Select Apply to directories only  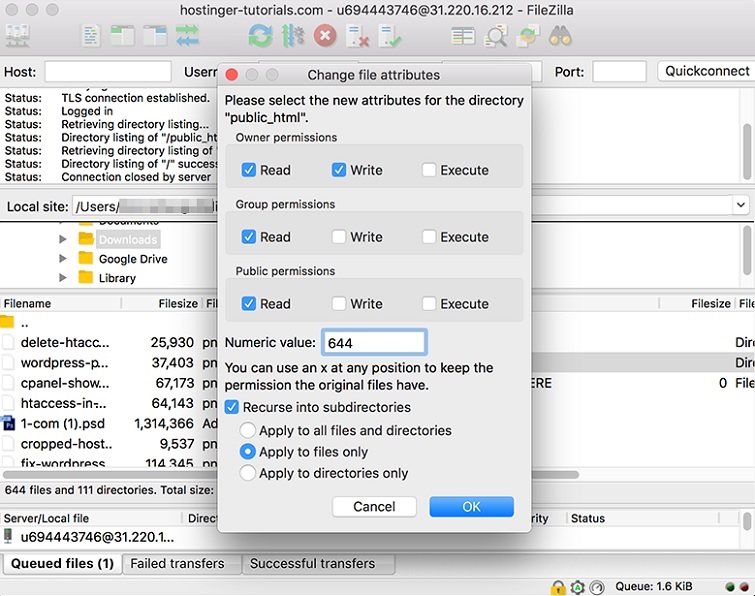tap(248, 474)
